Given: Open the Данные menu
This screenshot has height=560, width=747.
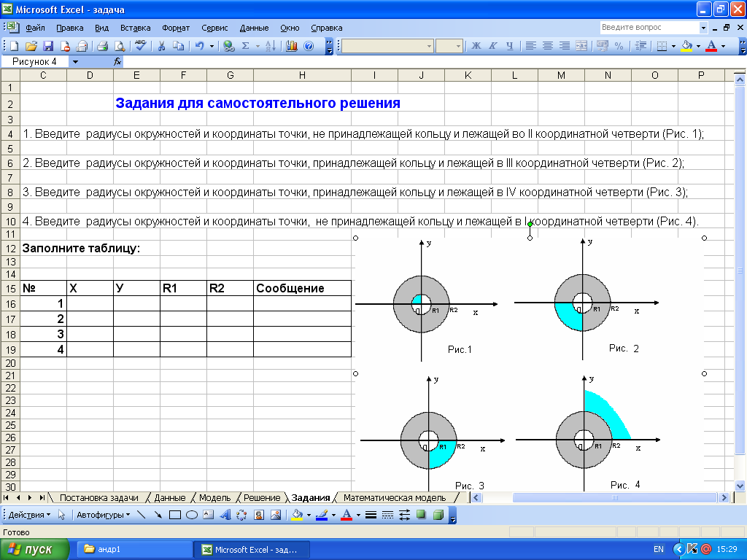Looking at the screenshot, I should point(254,28).
